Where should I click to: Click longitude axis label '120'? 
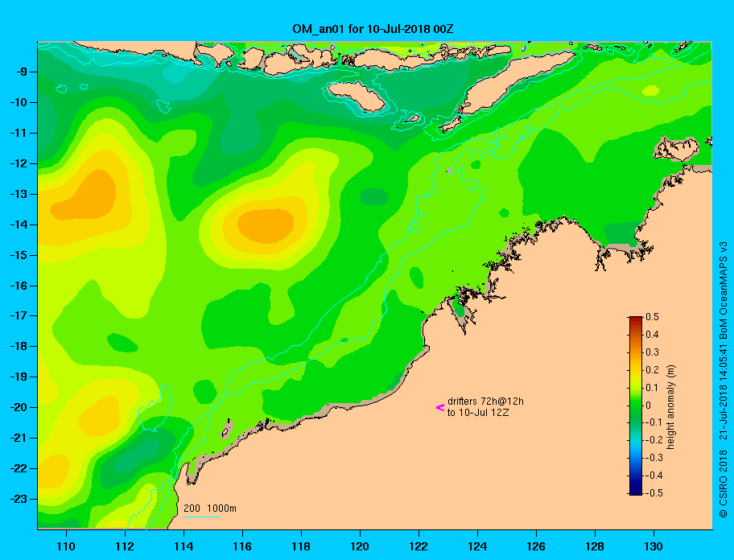(x=360, y=546)
